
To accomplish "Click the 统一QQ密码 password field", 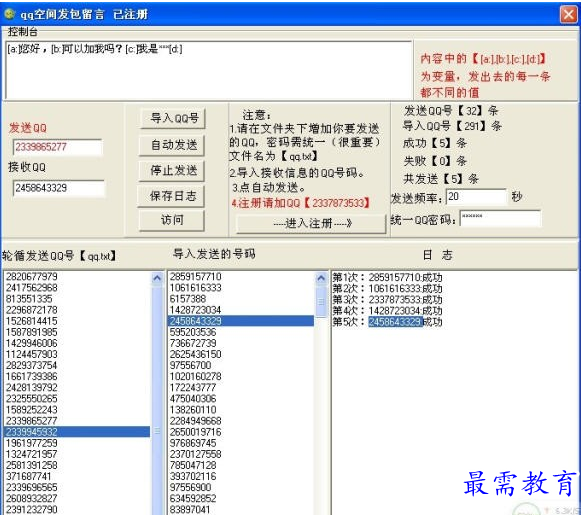I will [x=500, y=218].
